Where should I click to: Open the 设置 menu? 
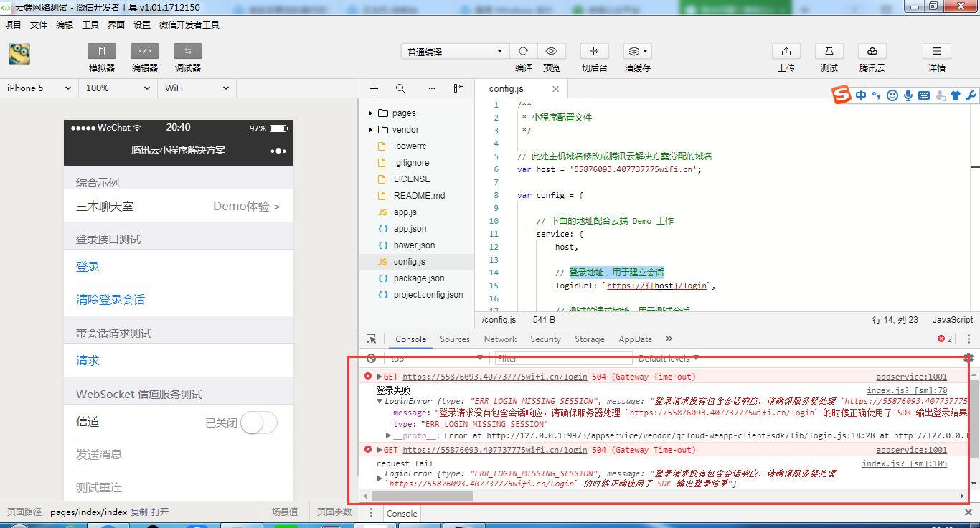142,24
